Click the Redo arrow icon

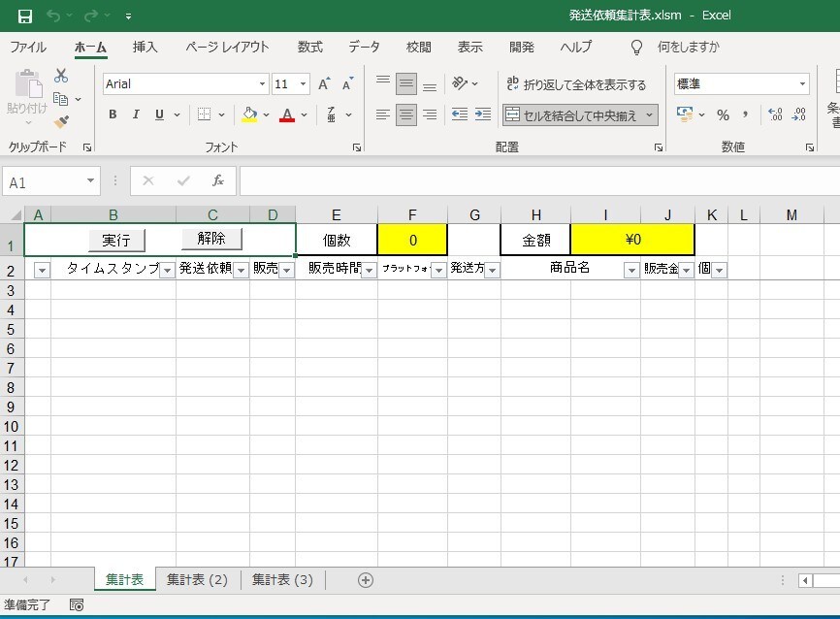(91, 16)
